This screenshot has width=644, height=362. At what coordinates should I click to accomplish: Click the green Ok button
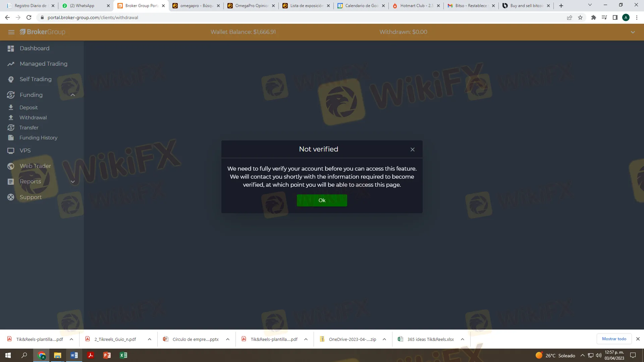click(322, 200)
